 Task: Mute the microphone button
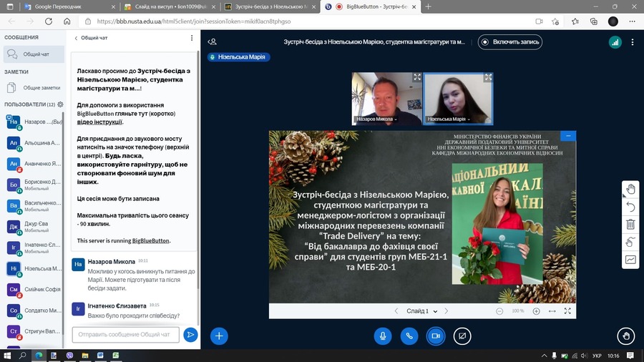(x=382, y=336)
